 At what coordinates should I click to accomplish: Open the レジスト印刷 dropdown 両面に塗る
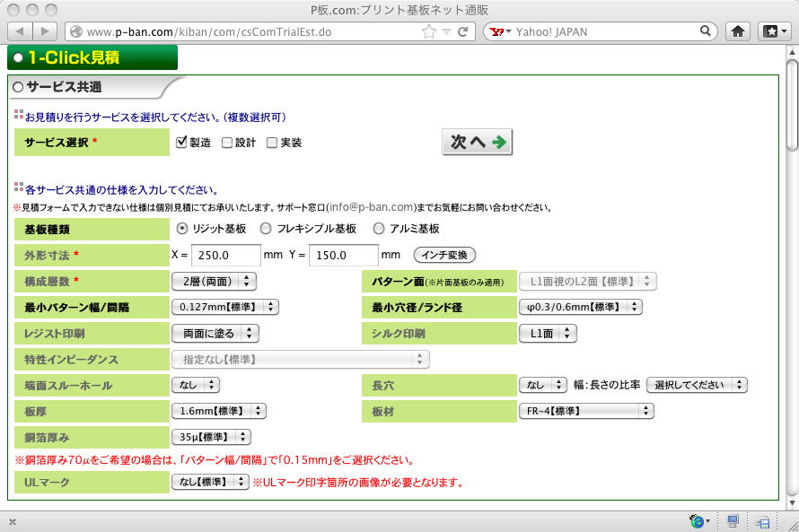215,334
